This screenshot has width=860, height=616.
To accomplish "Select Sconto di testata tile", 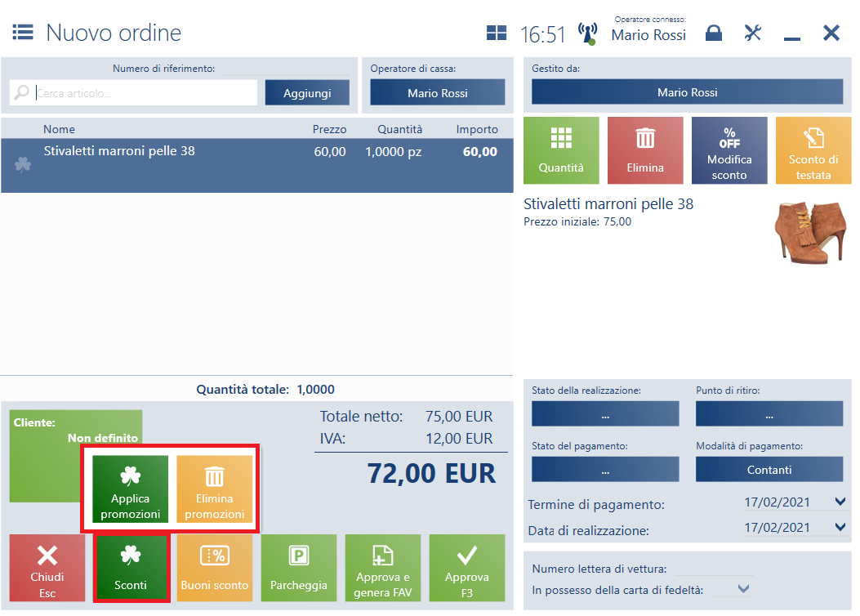I will 813,150.
